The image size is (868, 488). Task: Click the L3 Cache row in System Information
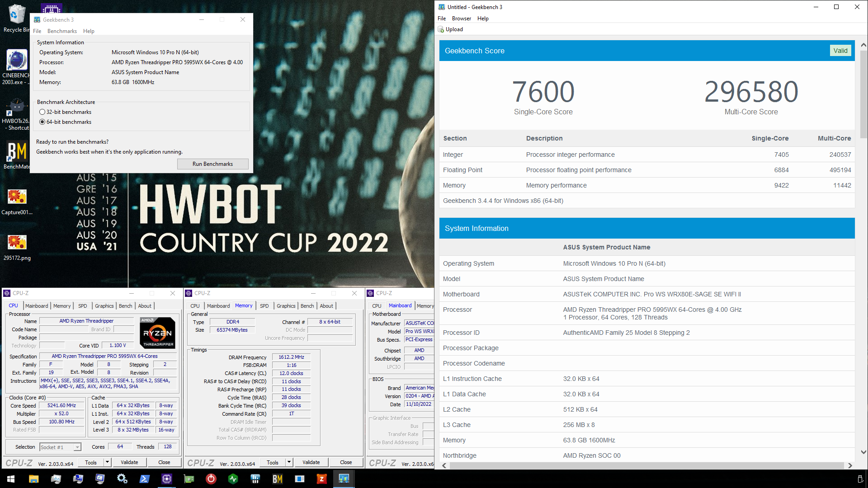click(x=647, y=425)
